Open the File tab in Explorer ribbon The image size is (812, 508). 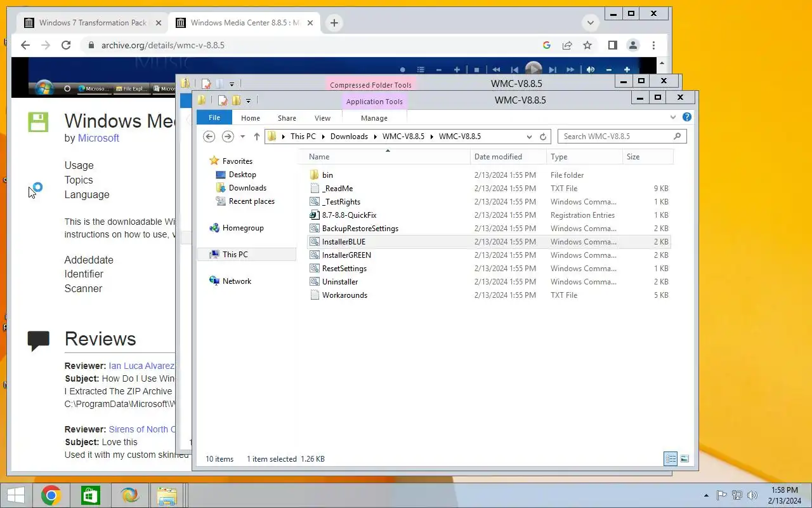214,117
